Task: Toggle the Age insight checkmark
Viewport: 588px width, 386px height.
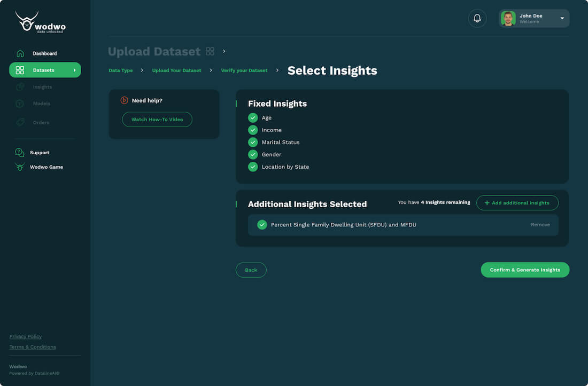Action: tap(253, 117)
